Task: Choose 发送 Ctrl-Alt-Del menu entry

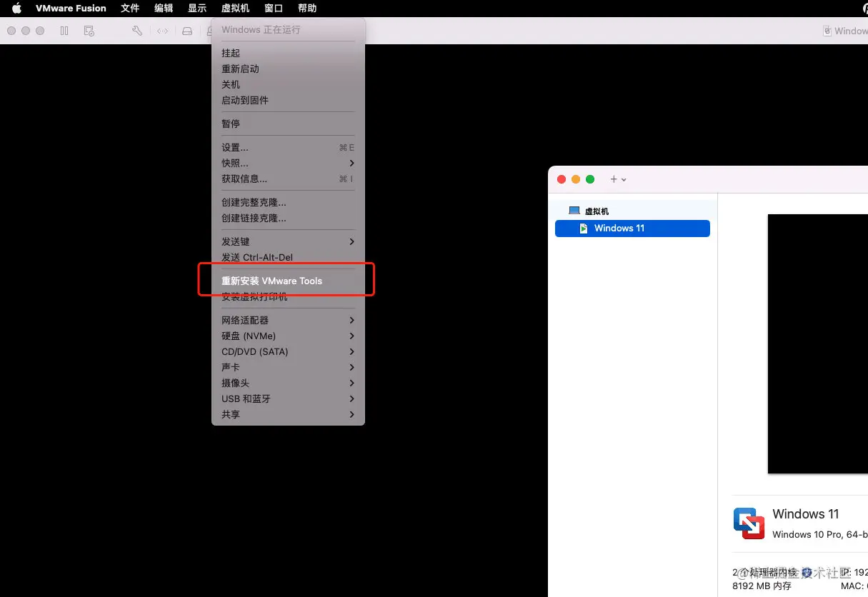Action: [288, 258]
